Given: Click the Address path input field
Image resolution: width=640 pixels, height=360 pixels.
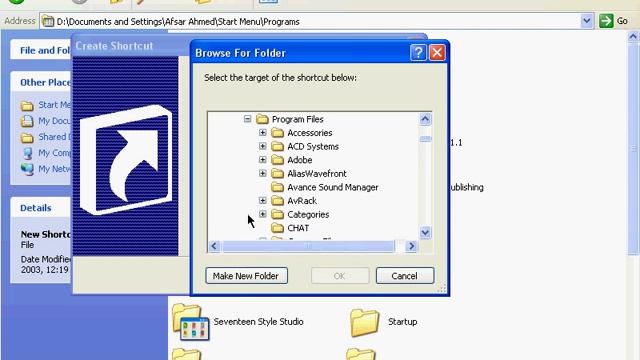Looking at the screenshot, I should point(310,21).
